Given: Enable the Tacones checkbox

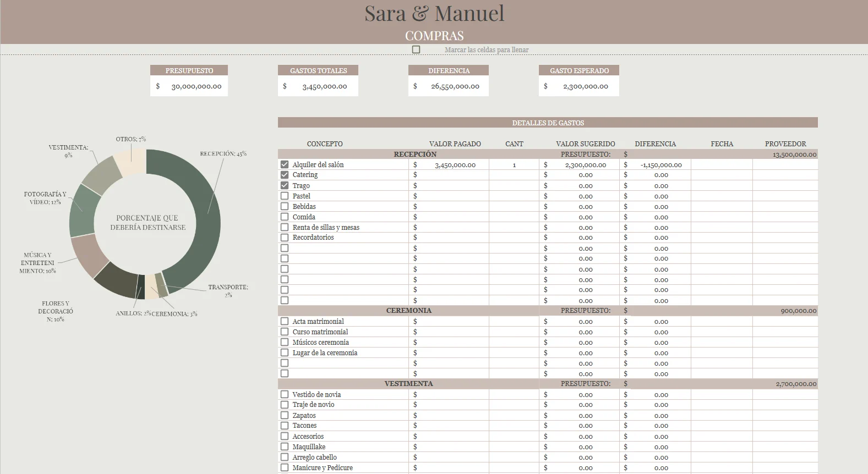Looking at the screenshot, I should (285, 426).
